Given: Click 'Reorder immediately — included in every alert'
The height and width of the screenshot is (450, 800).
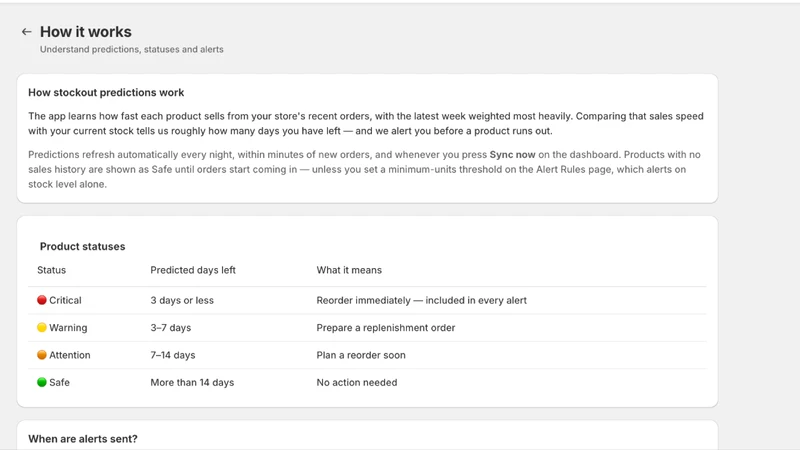Looking at the screenshot, I should pyautogui.click(x=421, y=301).
